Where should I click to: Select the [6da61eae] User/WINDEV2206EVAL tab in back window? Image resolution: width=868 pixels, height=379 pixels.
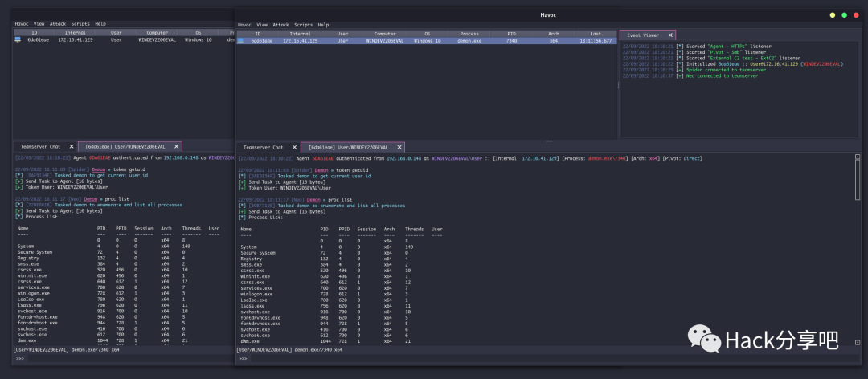[x=125, y=147]
